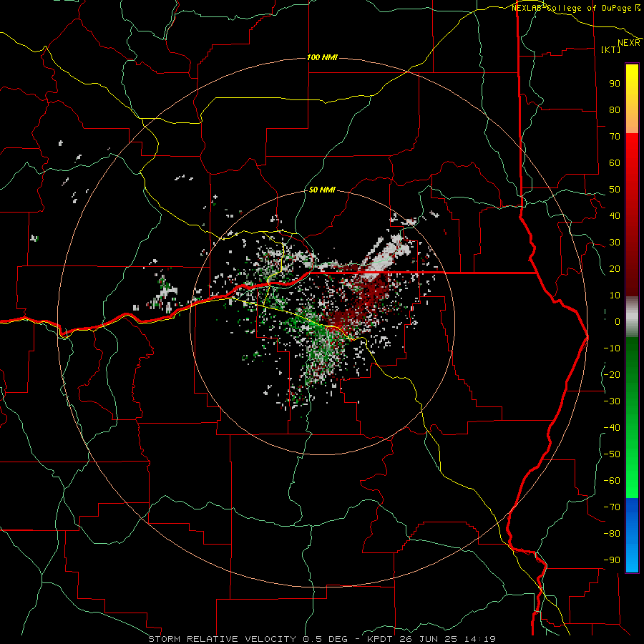Click the 50 NMI range ring label
Viewport: 644px width, 644px height.
(x=322, y=190)
